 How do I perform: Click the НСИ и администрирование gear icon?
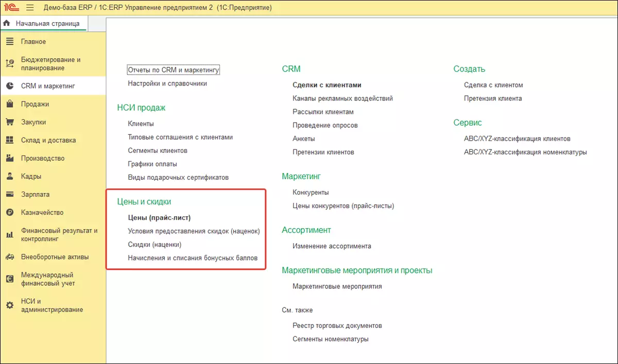tap(10, 305)
